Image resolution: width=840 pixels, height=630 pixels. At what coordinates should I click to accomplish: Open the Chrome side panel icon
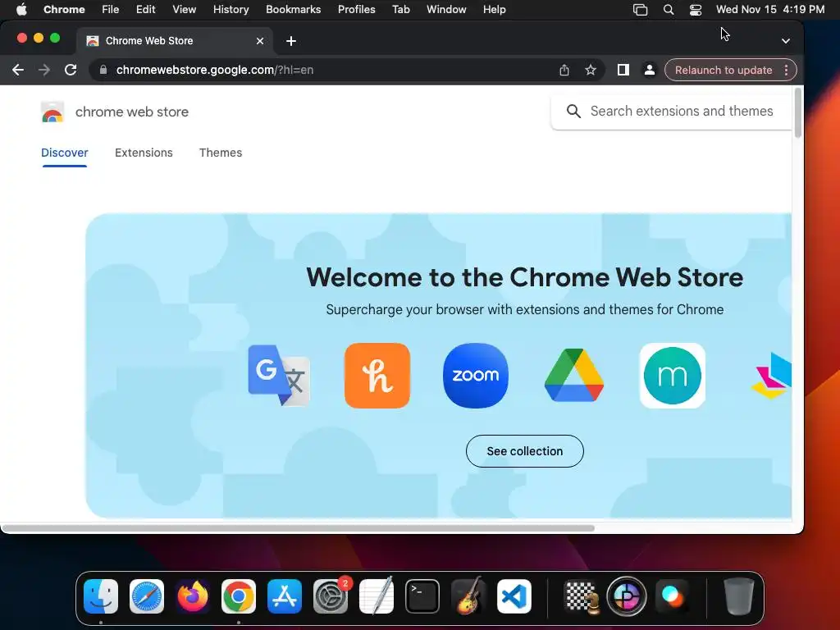(623, 70)
